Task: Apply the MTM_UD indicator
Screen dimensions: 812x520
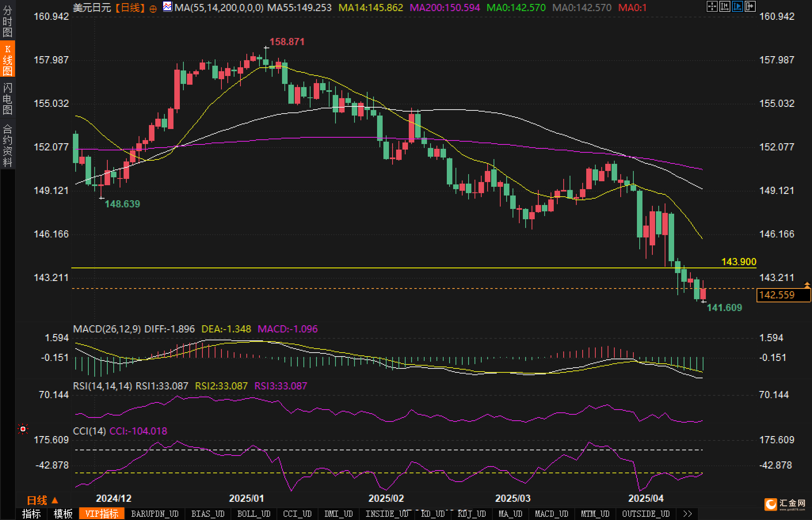Action: coord(595,514)
